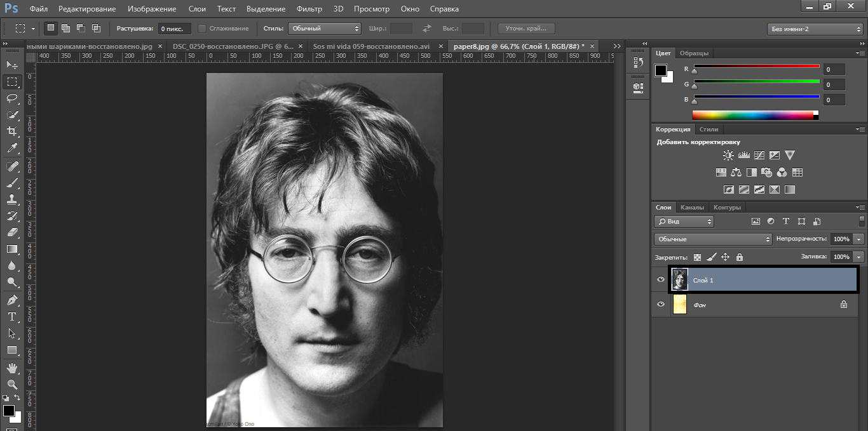Screen dimensions: 868x431
Task: Toggle lock all for layer
Action: coord(739,257)
